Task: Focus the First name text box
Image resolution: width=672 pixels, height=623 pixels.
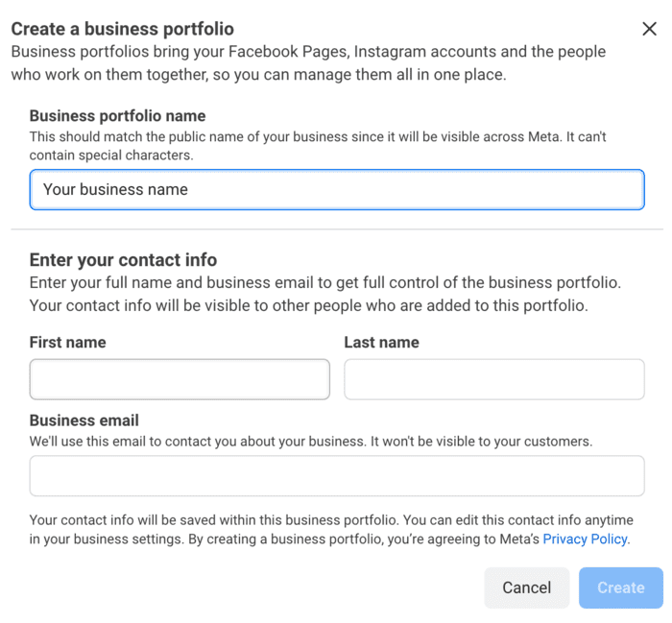Action: (x=180, y=379)
